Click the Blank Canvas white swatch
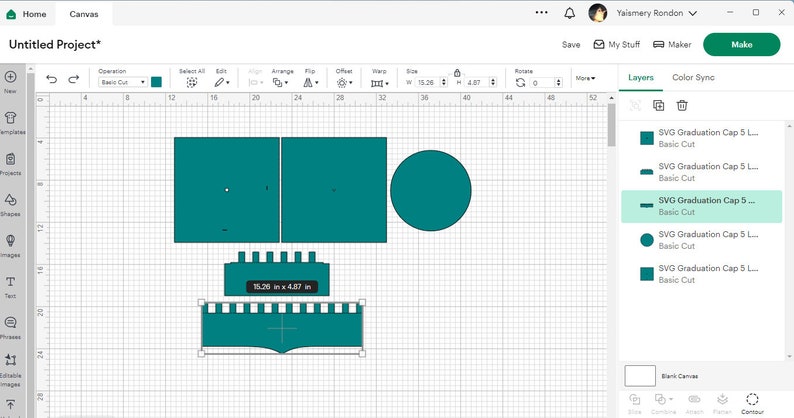The image size is (794, 418). pyautogui.click(x=640, y=376)
